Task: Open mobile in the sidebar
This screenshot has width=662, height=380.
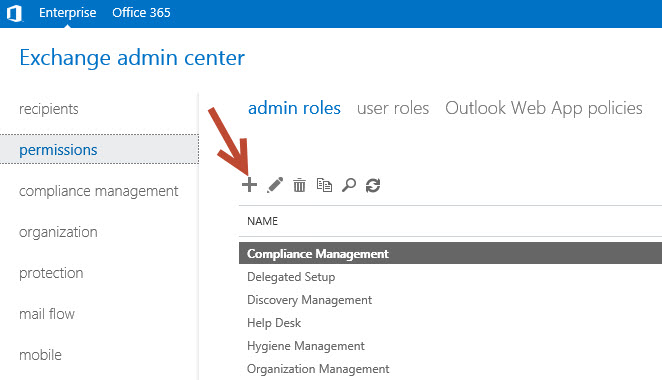Action: pos(40,355)
